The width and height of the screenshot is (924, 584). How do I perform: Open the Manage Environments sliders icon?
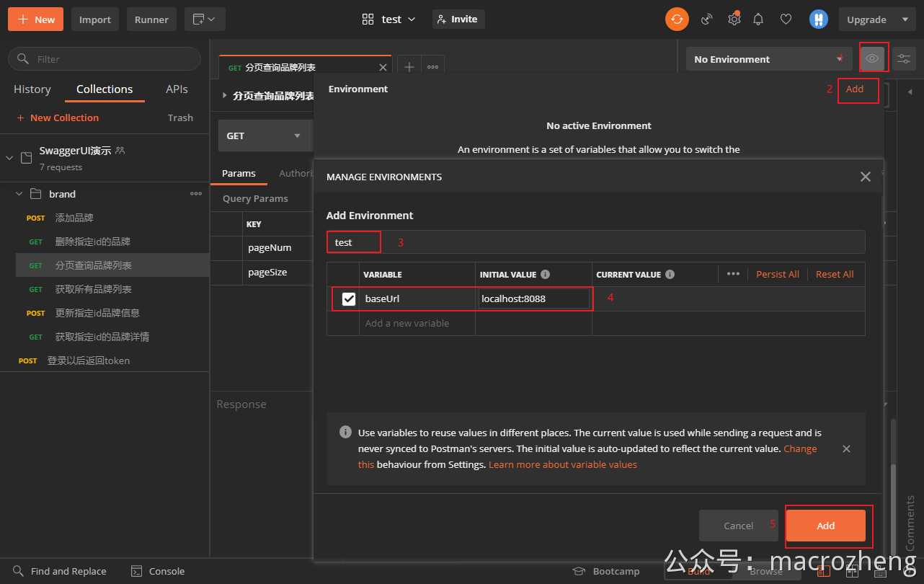904,58
